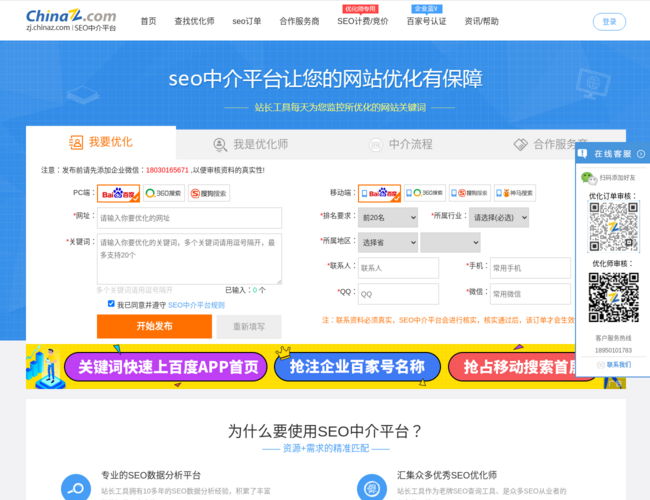
Task: Click the 优化师专用 red badge
Action: click(x=360, y=9)
